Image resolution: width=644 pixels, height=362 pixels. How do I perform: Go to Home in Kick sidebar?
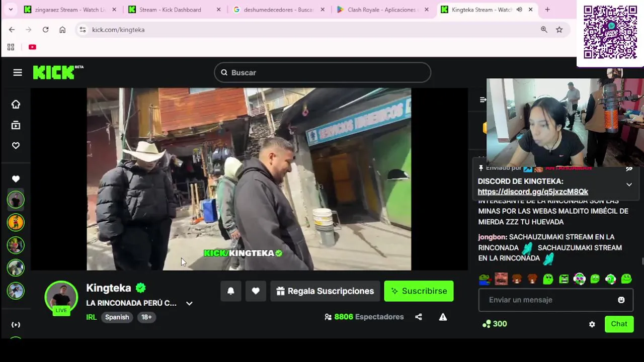(x=16, y=104)
